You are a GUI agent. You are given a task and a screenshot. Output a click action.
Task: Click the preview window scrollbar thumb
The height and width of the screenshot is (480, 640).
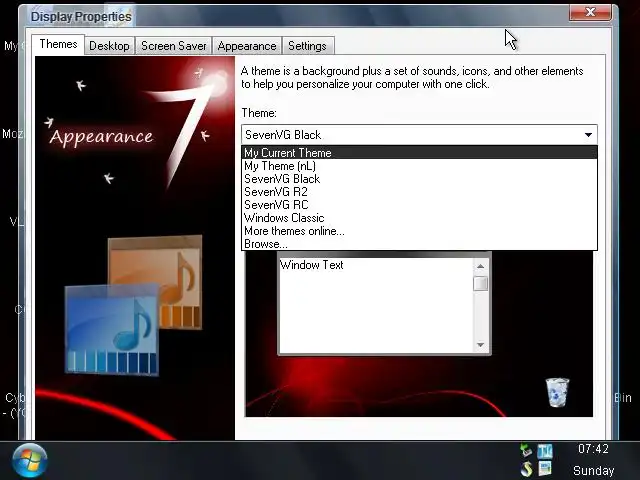coord(480,283)
